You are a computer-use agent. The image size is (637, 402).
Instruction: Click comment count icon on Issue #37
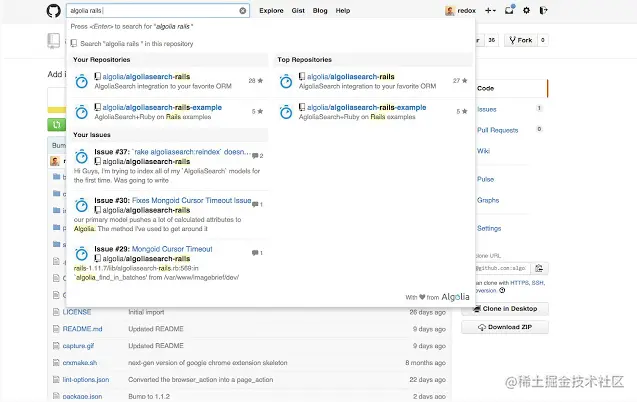[257, 156]
